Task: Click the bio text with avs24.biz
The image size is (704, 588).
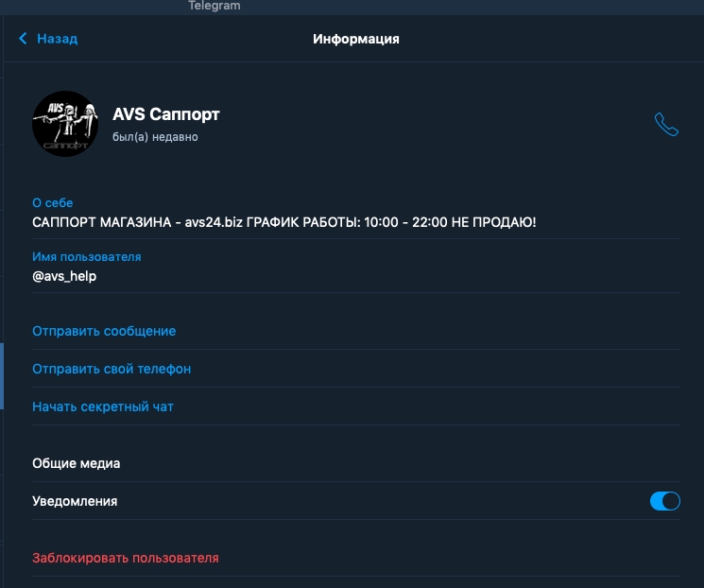Action: tap(284, 222)
